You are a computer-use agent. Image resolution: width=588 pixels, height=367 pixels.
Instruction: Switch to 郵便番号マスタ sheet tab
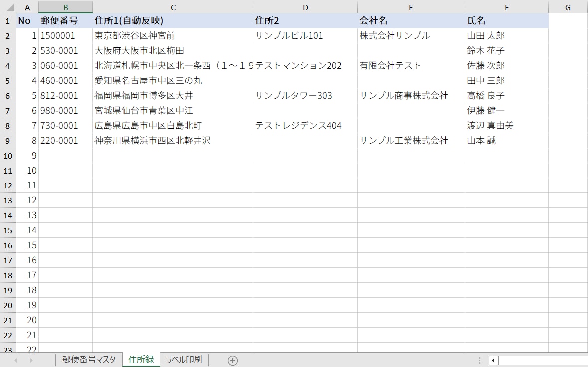89,360
